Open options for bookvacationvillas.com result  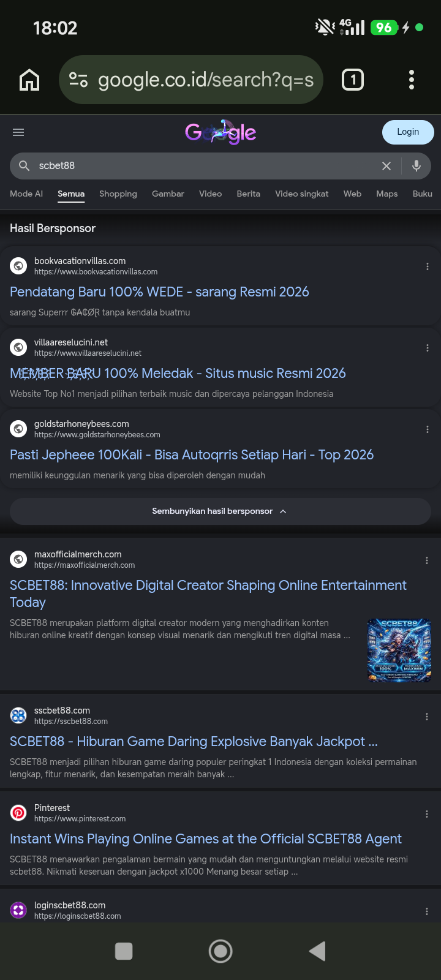pyautogui.click(x=428, y=266)
